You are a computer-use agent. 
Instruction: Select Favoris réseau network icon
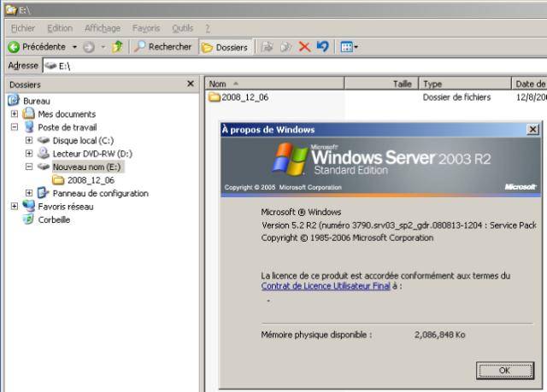click(28, 206)
